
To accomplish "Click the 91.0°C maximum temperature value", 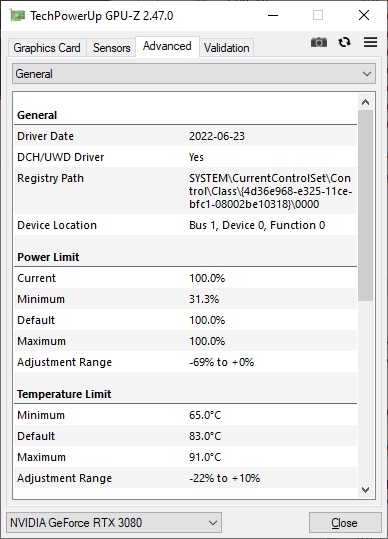I will pos(205,457).
